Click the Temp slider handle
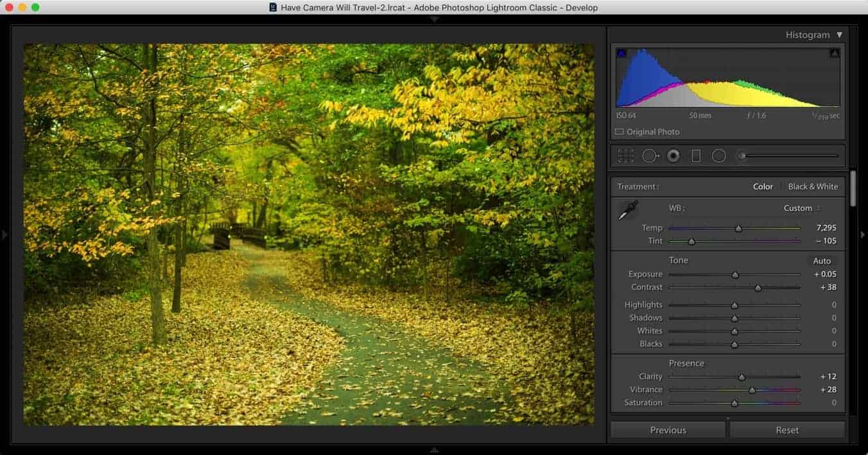868x455 pixels. (x=738, y=228)
